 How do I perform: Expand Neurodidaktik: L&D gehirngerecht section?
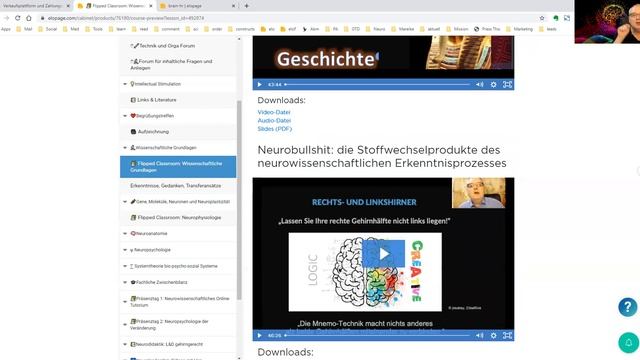(125, 344)
